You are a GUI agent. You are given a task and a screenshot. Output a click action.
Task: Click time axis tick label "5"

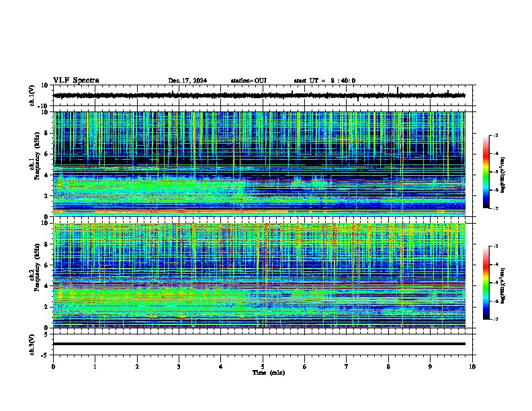[263, 367]
